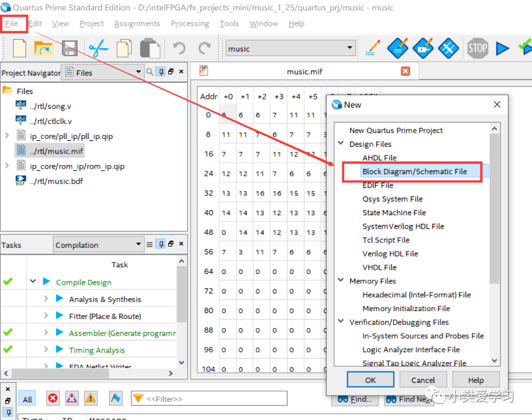Open the Tasks Compilation dropdown
532x420 pixels.
coord(98,245)
